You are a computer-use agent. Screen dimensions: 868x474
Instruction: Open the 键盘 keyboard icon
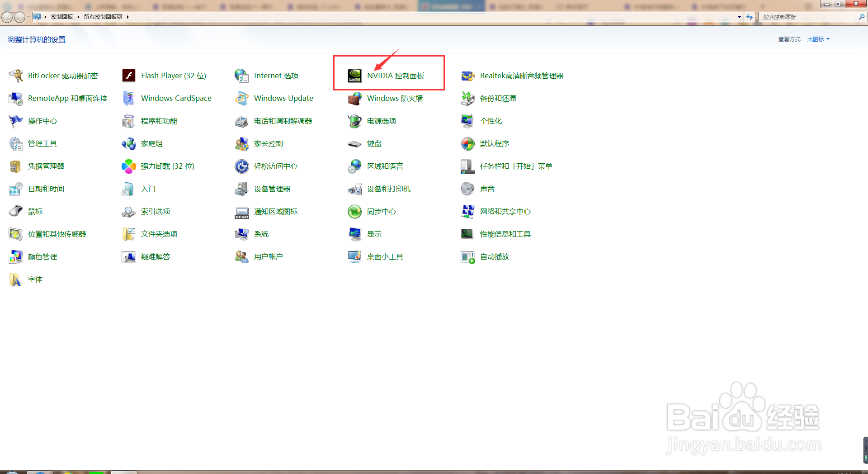pyautogui.click(x=355, y=144)
